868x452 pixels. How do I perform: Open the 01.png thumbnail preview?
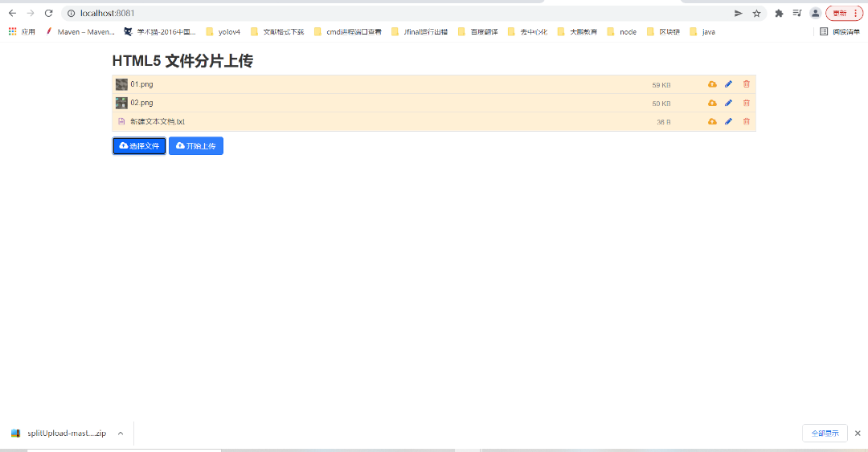[121, 84]
